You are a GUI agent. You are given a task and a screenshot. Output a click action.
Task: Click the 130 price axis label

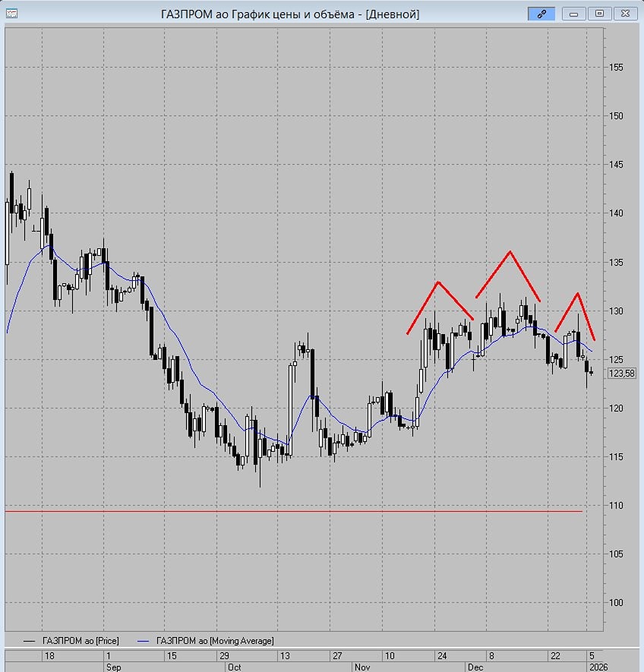click(616, 311)
